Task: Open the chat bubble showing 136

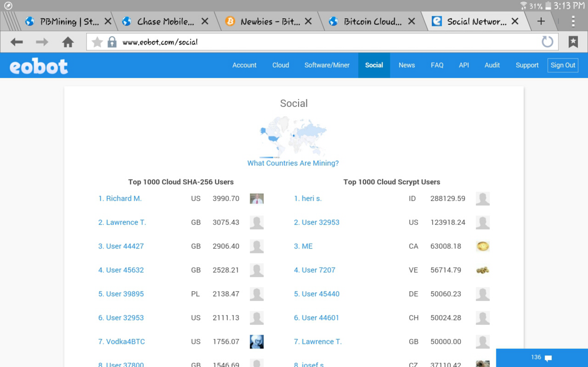Action: pos(541,358)
